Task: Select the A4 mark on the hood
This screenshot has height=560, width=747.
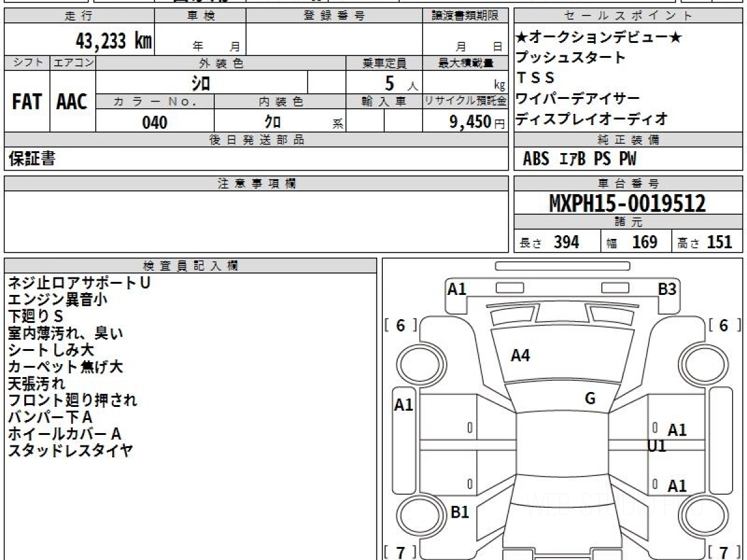Action: (x=520, y=356)
